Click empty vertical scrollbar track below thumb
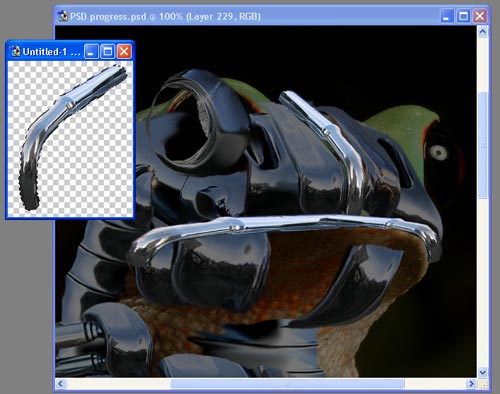 pyautogui.click(x=482, y=283)
